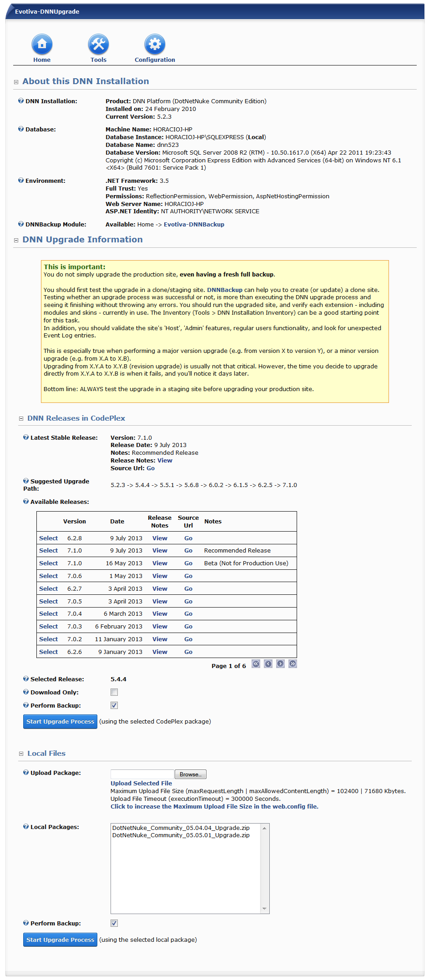
Task: Click help icon beside Upload Package
Action: point(26,773)
